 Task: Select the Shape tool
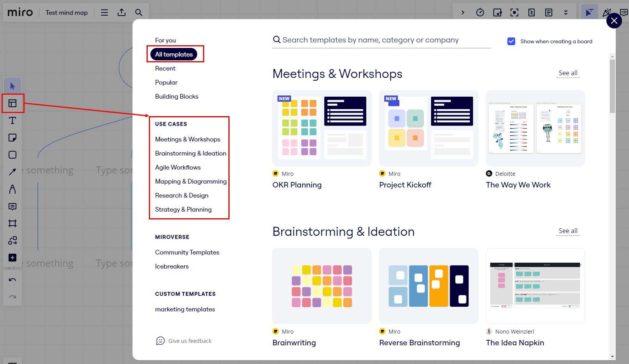click(12, 155)
